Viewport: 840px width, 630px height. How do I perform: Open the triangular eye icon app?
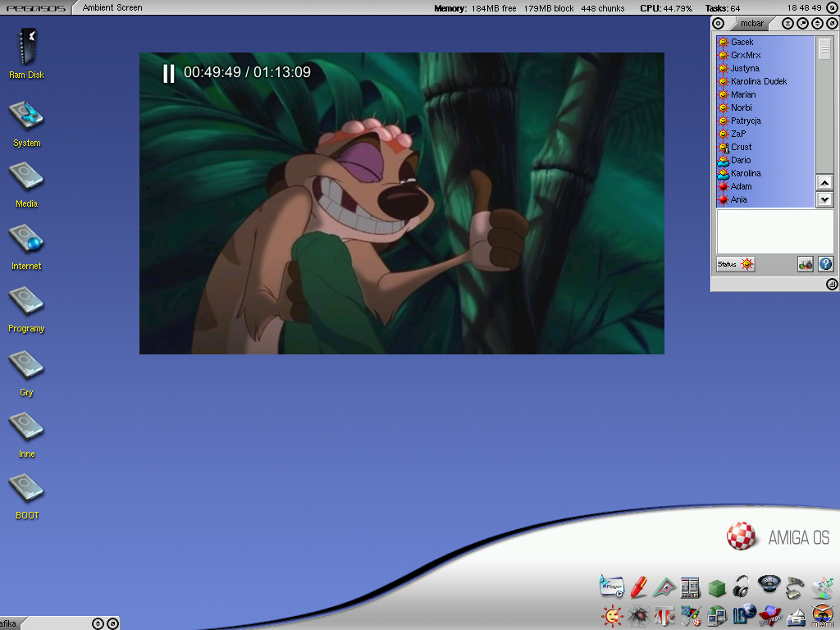tap(664, 587)
